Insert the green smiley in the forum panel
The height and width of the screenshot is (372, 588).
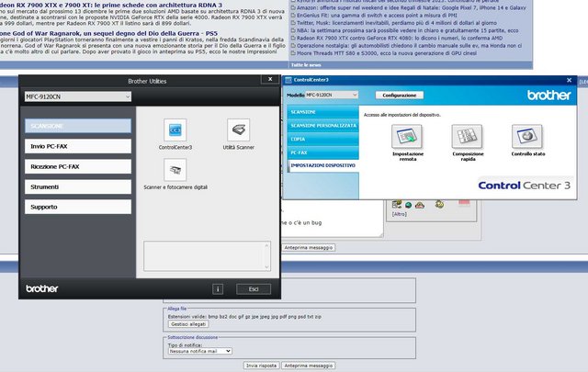point(408,205)
